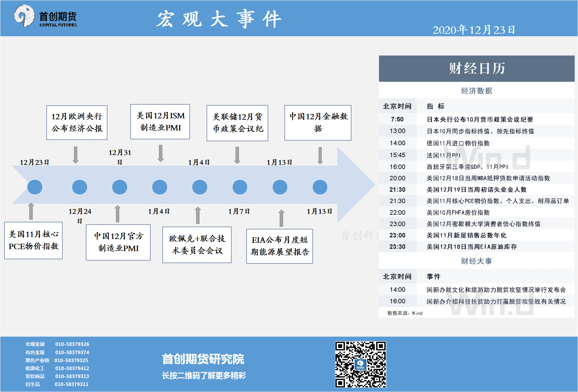Image resolution: width=578 pixels, height=392 pixels.
Task: Click the 首创期货 logo in the header
Action: tap(45, 17)
